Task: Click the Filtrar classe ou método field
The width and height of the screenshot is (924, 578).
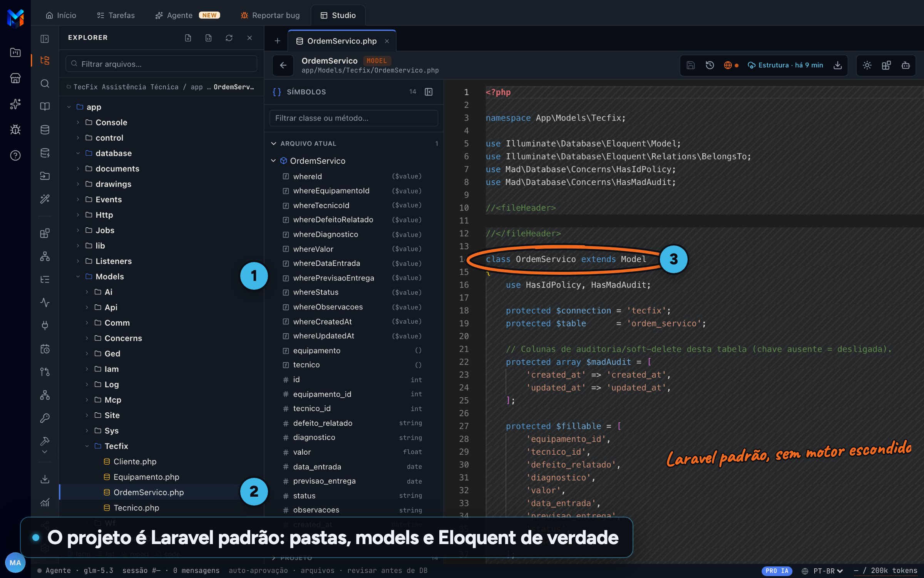Action: (x=354, y=118)
